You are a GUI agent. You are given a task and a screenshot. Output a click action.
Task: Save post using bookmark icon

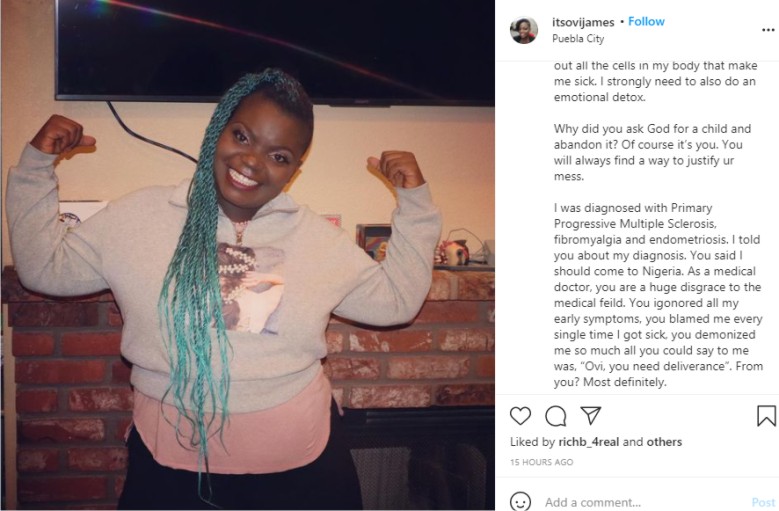pyautogui.click(x=766, y=416)
